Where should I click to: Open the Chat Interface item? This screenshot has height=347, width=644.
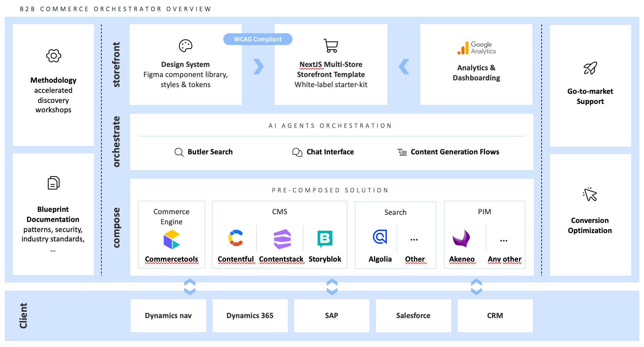[x=323, y=152]
